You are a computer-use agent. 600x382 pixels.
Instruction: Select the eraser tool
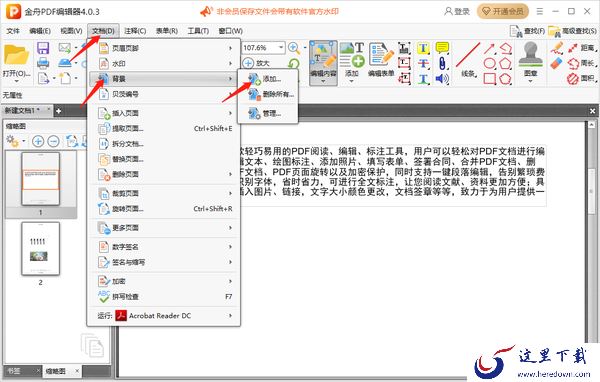tap(556, 63)
